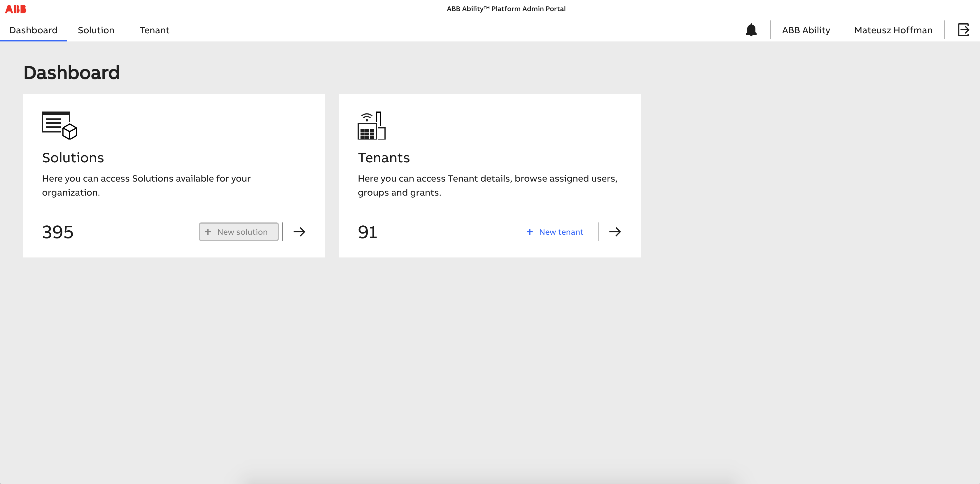Switch to the Tenant tab

(x=154, y=30)
